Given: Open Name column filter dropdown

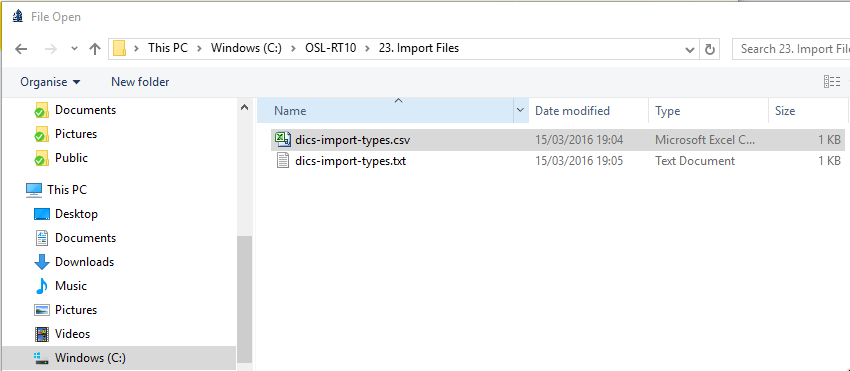Looking at the screenshot, I should point(520,111).
